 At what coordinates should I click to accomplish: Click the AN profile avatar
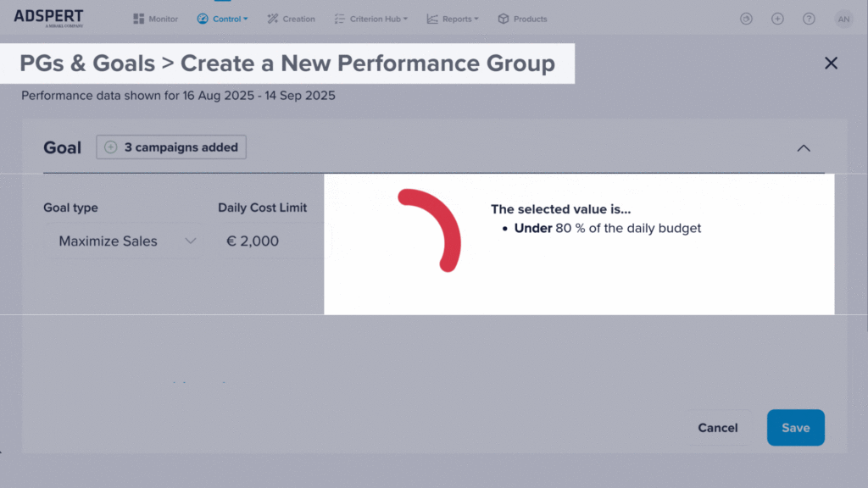click(x=843, y=18)
